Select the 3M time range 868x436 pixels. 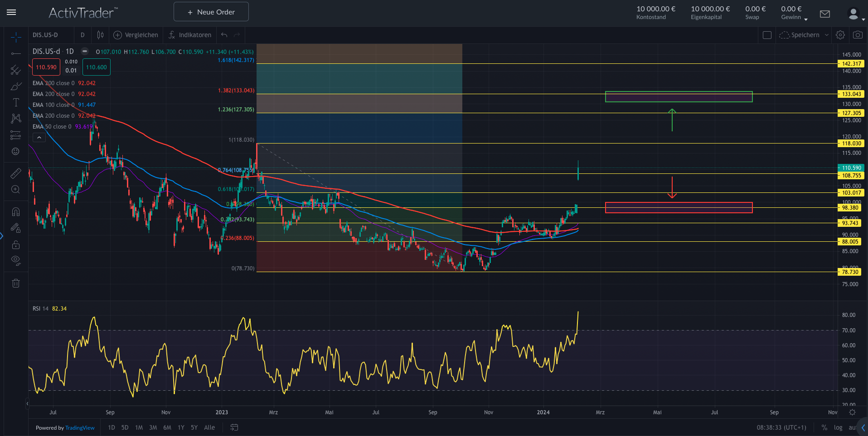[153, 427]
